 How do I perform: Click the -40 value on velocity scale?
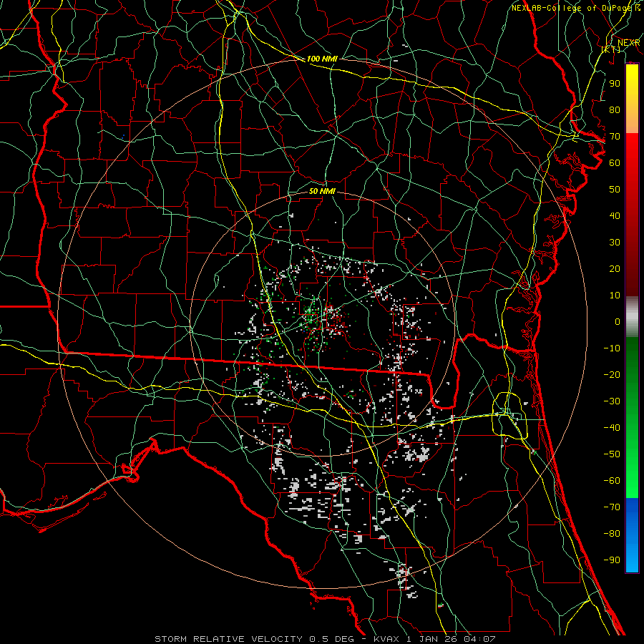click(612, 428)
